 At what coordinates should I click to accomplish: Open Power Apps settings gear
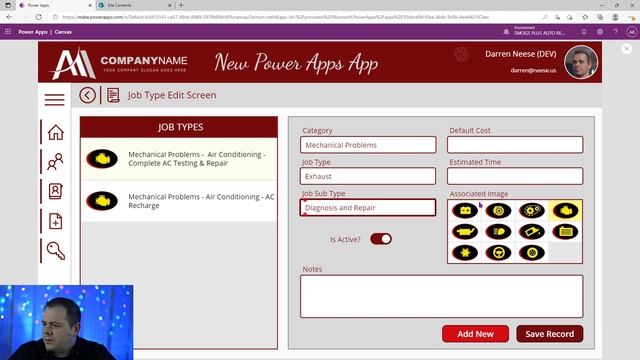[600, 31]
